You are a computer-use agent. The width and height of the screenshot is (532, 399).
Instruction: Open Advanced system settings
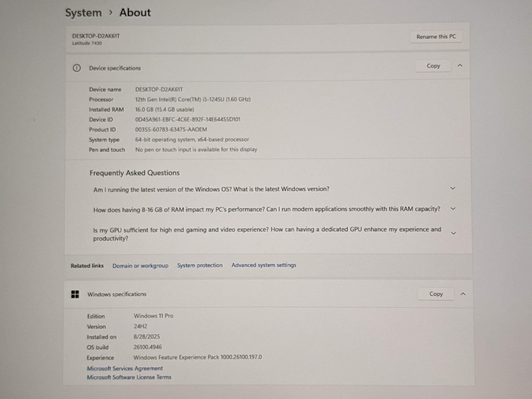pos(264,265)
